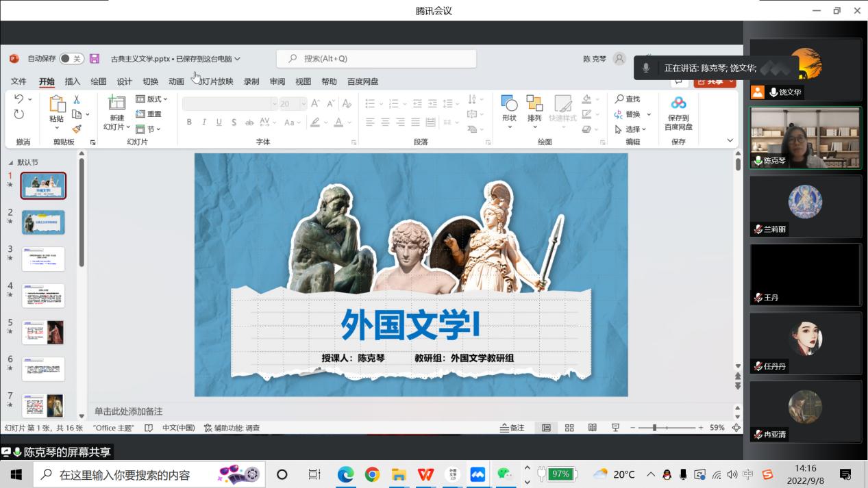Viewport: 868px width, 488px height.
Task: Click the purple Save disk icon
Action: click(x=95, y=59)
